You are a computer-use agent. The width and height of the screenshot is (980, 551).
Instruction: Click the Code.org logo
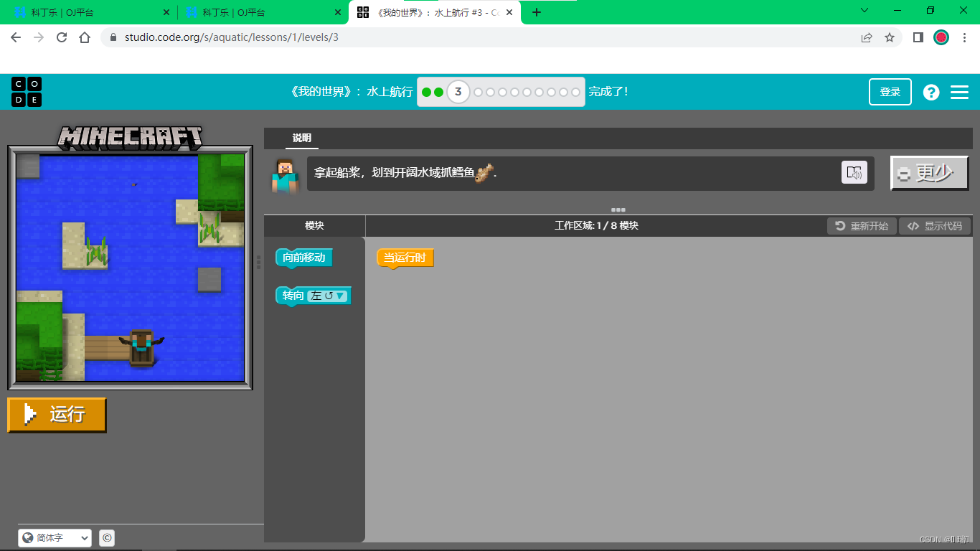point(27,92)
